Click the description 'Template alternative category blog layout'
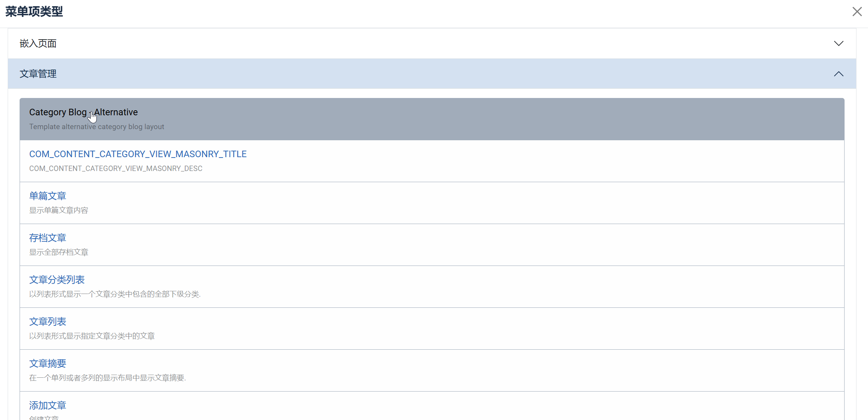 [96, 127]
